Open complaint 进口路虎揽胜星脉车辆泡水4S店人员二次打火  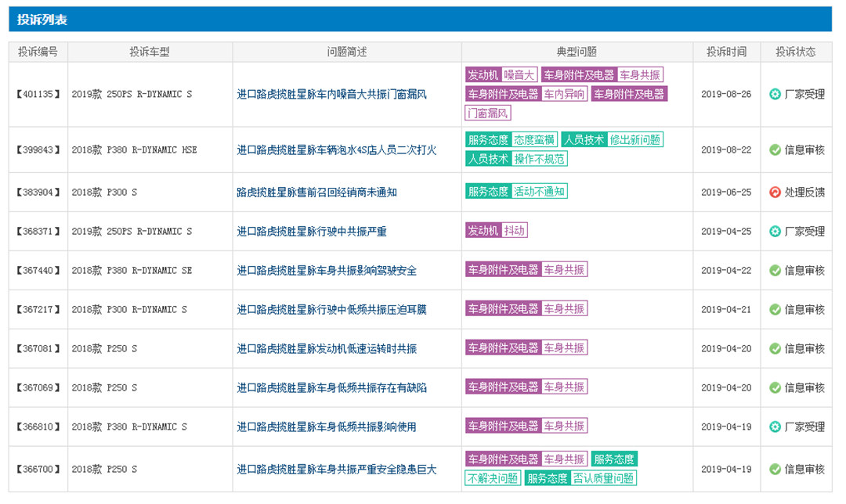[337, 149]
